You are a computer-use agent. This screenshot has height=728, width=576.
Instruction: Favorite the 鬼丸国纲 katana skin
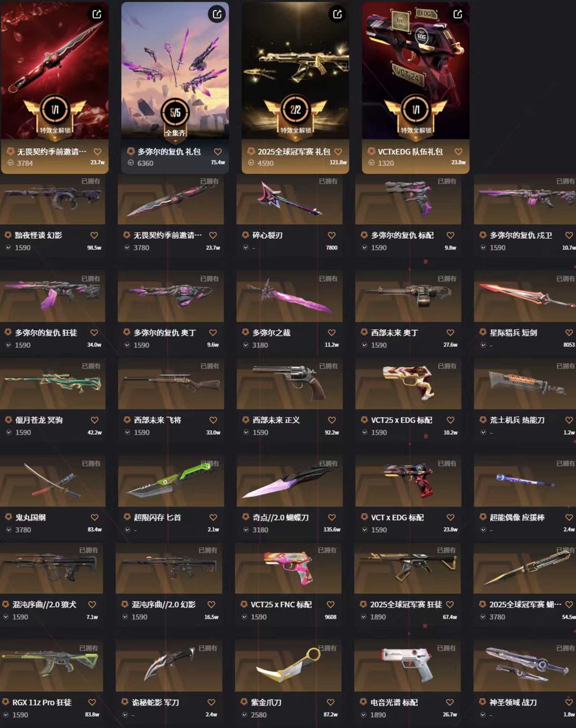(x=94, y=517)
